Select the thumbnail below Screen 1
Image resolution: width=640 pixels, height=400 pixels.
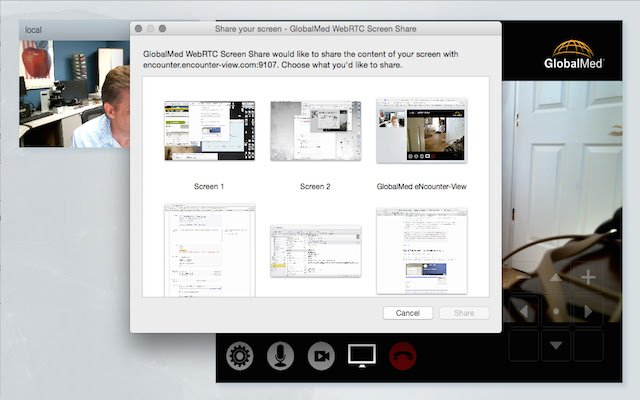pos(209,250)
